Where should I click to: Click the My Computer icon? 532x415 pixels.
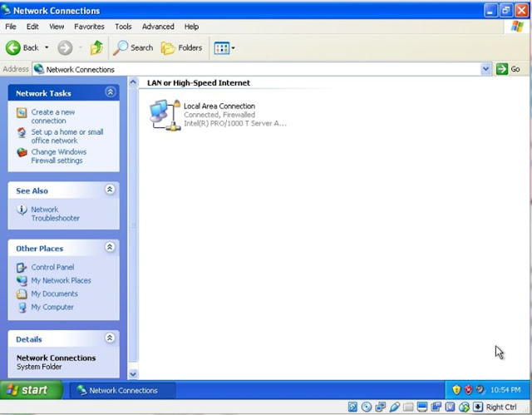click(x=22, y=307)
